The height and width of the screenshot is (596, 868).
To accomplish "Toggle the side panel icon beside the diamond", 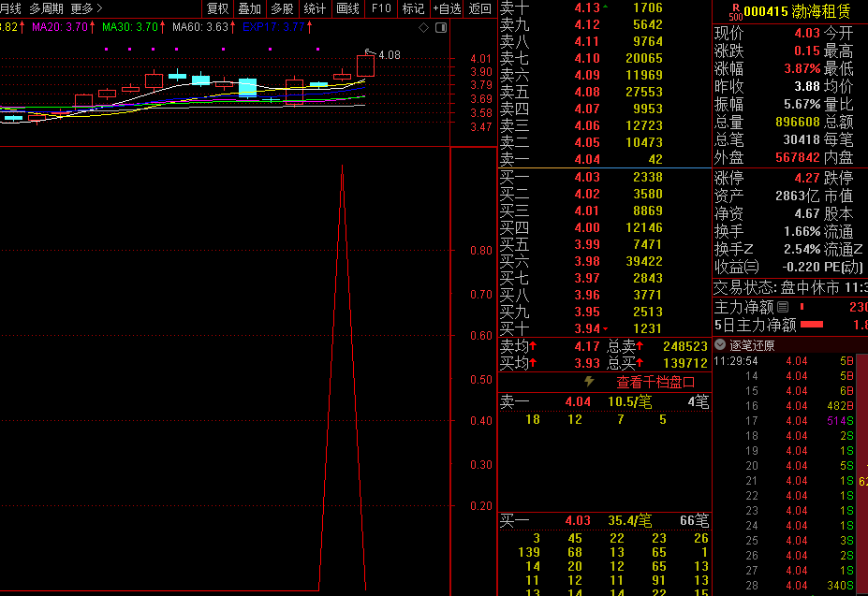I will pyautogui.click(x=439, y=28).
